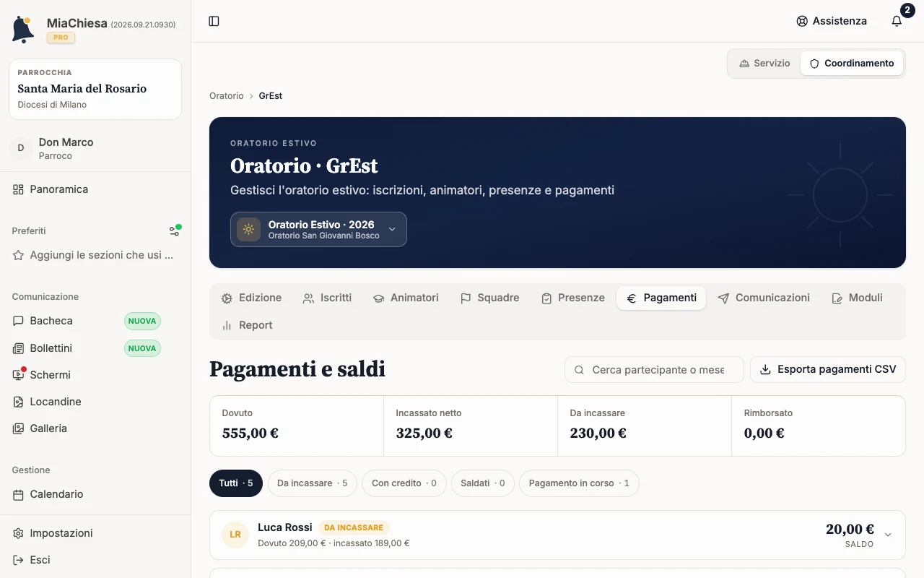Click the Bacheca message icon

coord(18,321)
